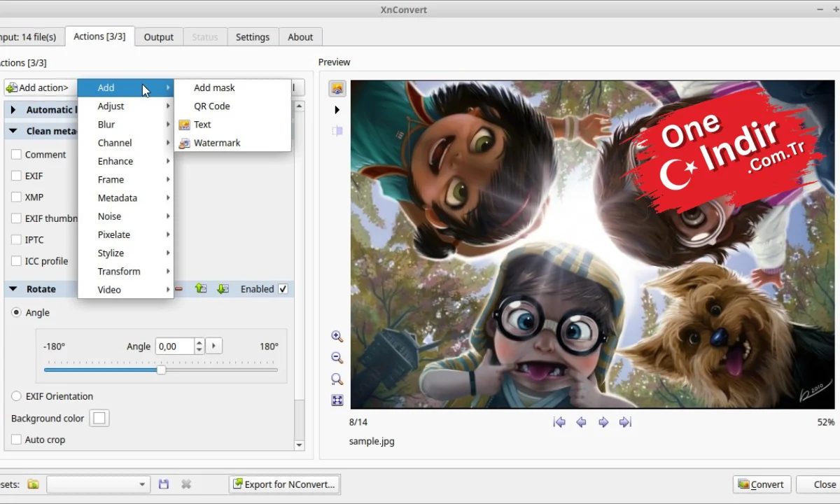Open the Video submenu
The width and height of the screenshot is (840, 504).
click(126, 290)
